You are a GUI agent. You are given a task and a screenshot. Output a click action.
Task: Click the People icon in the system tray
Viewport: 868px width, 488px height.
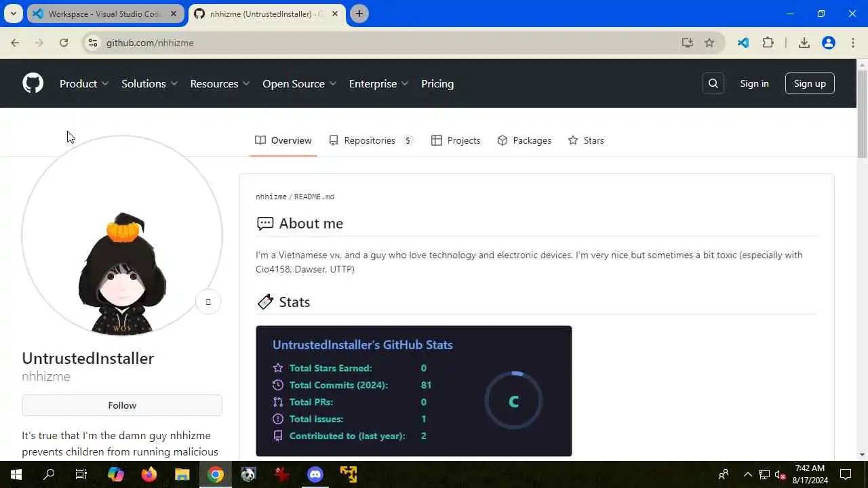pos(724,474)
